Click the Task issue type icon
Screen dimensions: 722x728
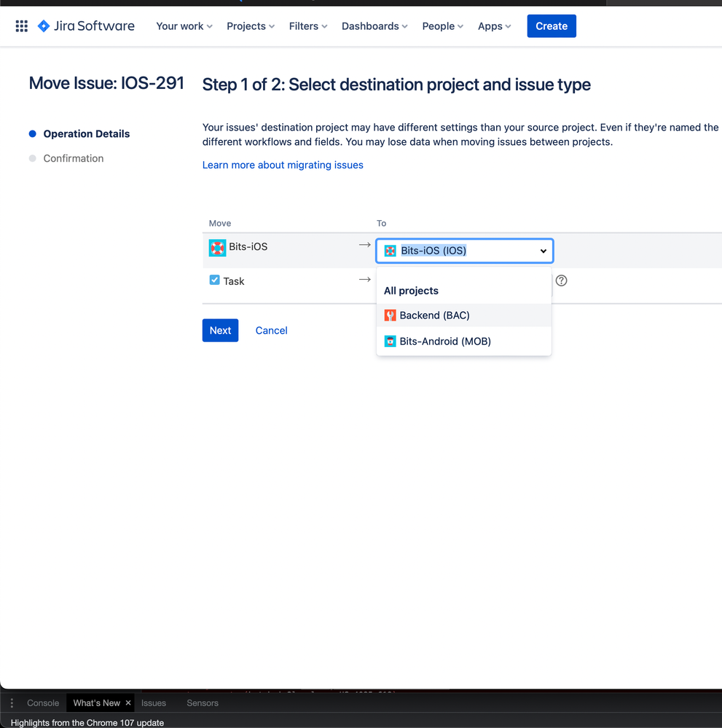pyautogui.click(x=214, y=280)
